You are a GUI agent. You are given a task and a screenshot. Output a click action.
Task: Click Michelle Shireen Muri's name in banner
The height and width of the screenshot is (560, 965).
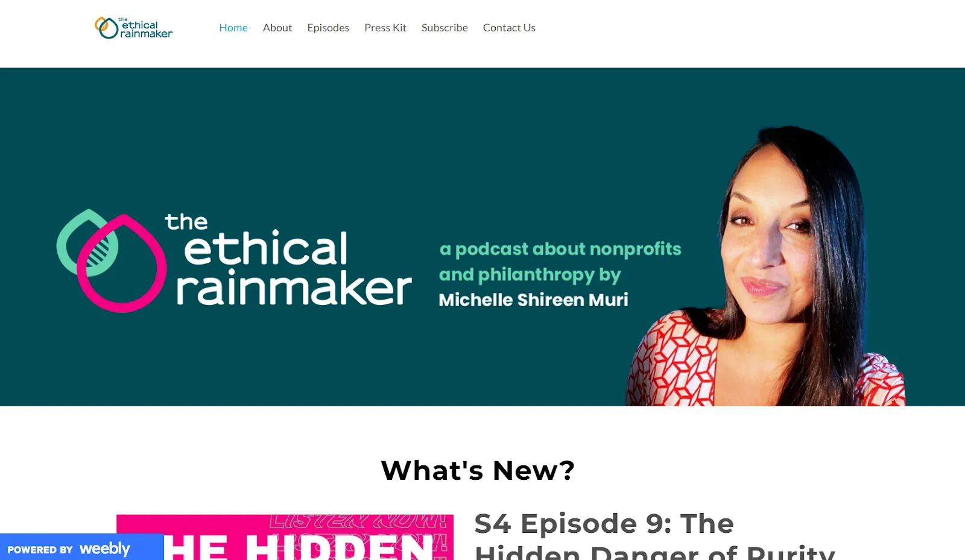[x=533, y=300]
